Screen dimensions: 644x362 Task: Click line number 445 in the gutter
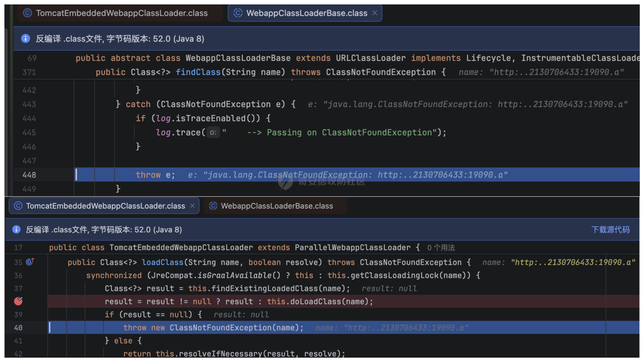point(29,132)
